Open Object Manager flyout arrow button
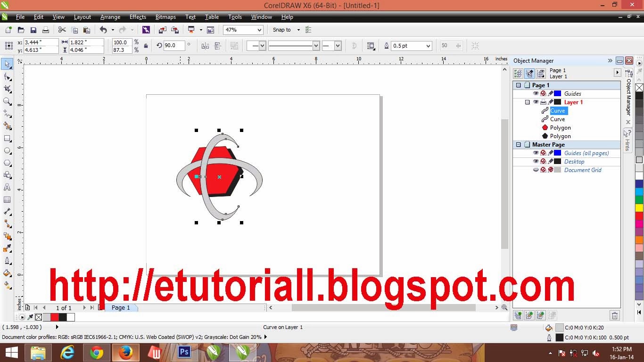644x362 pixels. [617, 73]
